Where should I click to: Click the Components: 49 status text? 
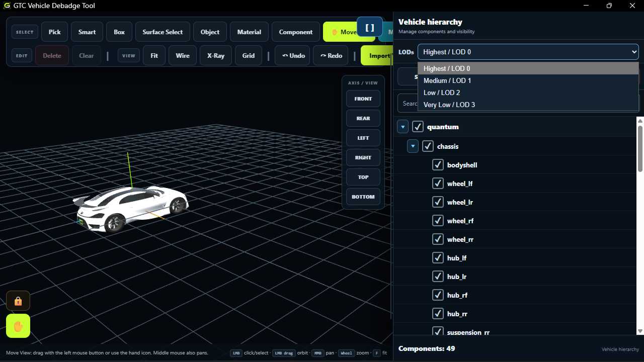[427, 348]
